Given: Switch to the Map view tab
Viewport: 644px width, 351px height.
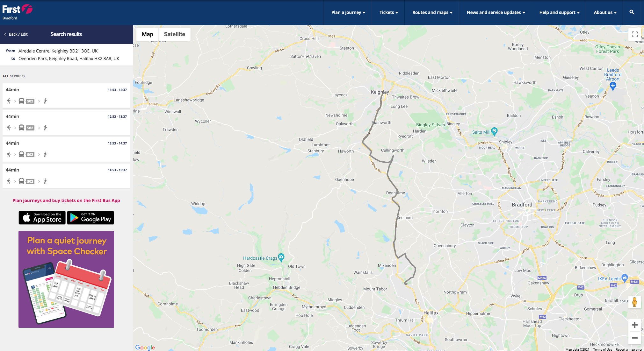Looking at the screenshot, I should click(148, 34).
